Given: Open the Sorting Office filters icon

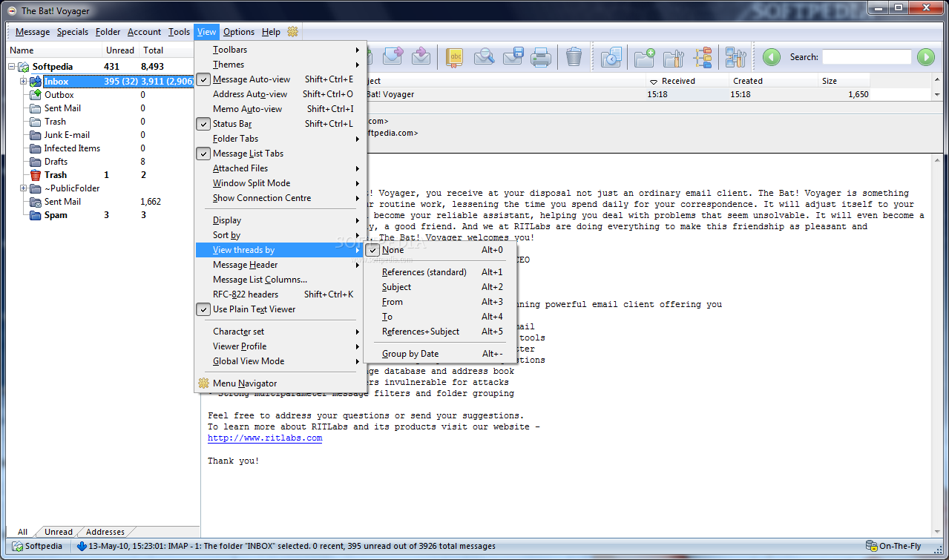Looking at the screenshot, I should [702, 56].
